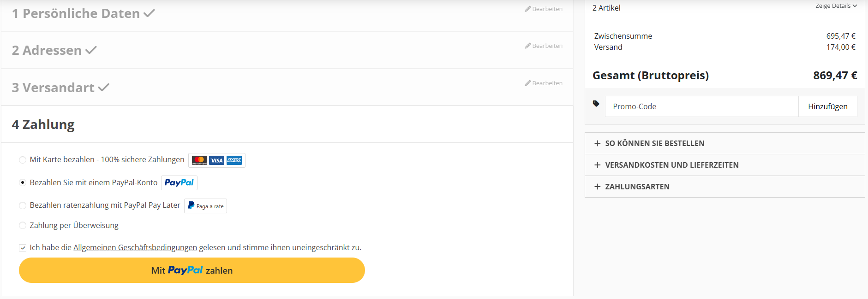This screenshot has height=299, width=868.
Task: Click the PayPal 'Paga a rate' badge
Action: 205,206
